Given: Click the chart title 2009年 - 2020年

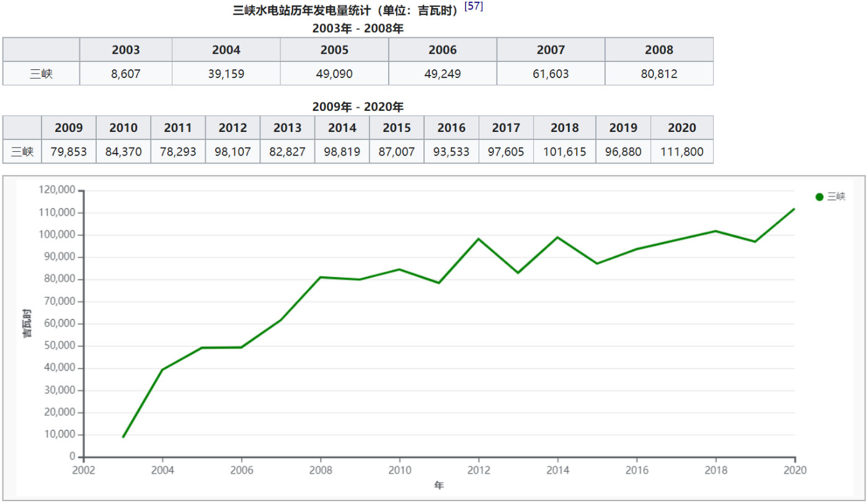Looking at the screenshot, I should point(358,106).
